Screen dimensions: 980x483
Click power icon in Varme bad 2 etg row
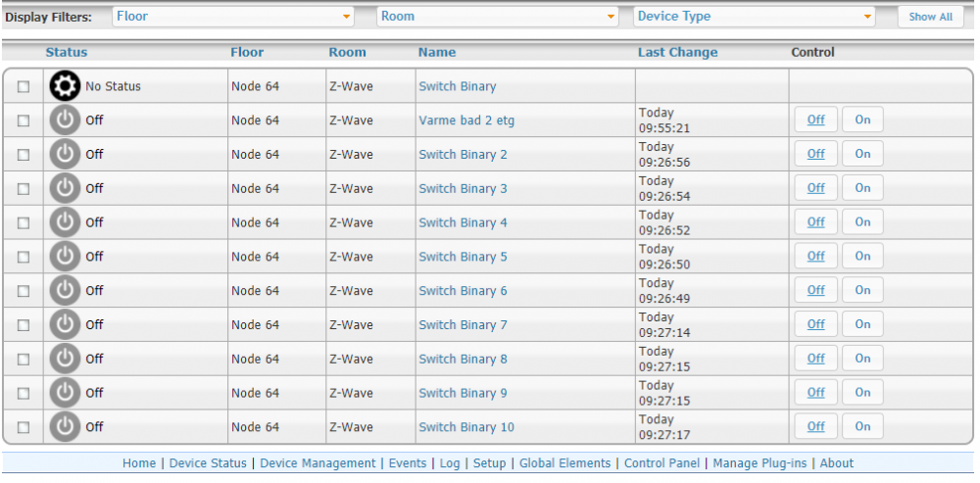(x=65, y=121)
